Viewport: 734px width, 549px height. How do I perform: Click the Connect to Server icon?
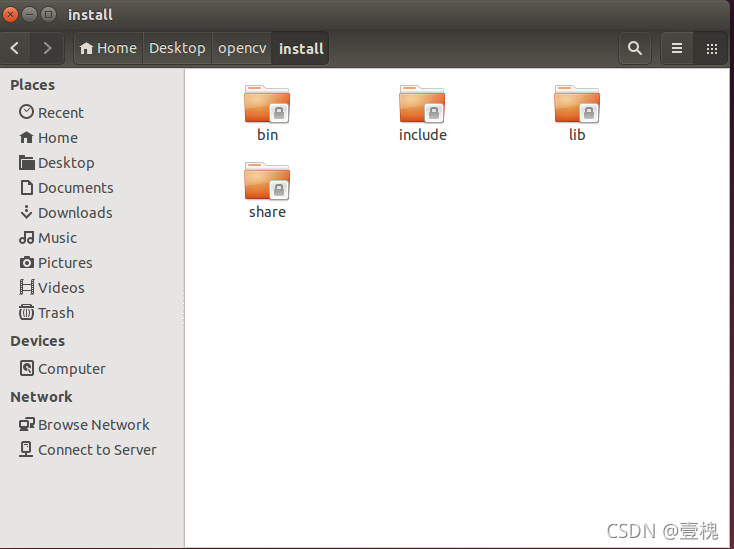click(26, 449)
